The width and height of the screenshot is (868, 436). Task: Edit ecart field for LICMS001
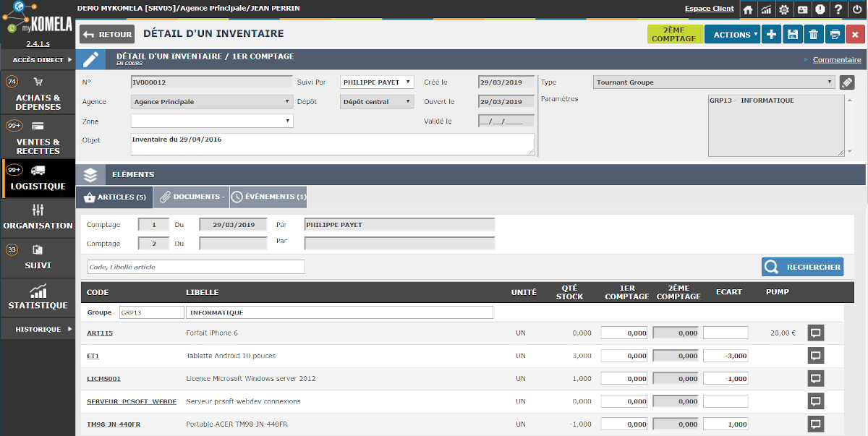tap(726, 379)
